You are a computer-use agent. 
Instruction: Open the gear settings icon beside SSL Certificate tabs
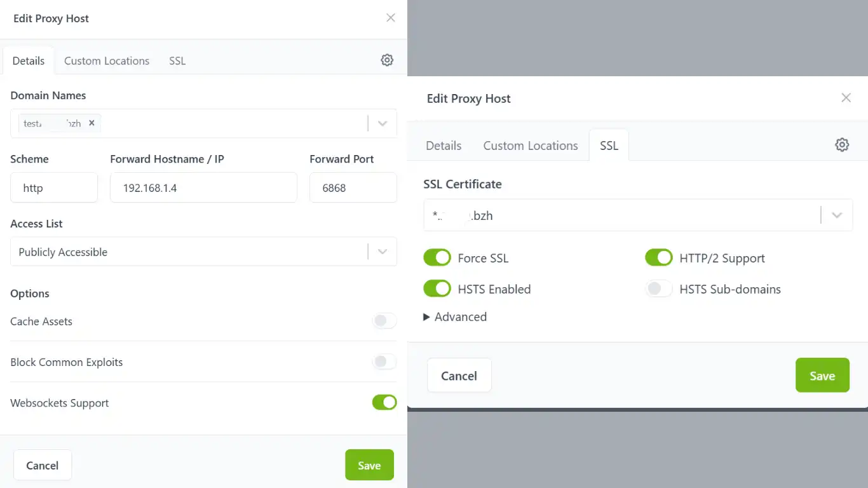point(841,145)
